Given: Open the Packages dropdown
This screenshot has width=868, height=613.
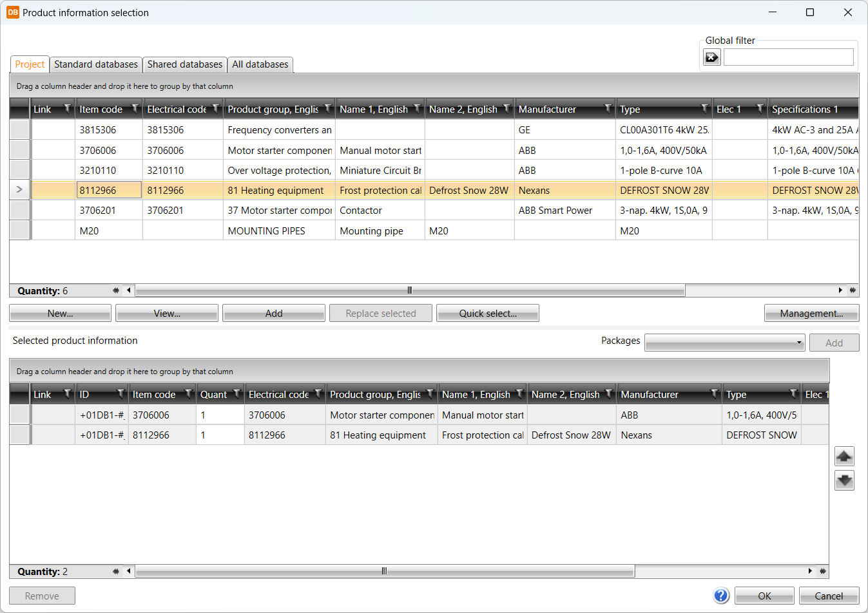Looking at the screenshot, I should tap(725, 343).
